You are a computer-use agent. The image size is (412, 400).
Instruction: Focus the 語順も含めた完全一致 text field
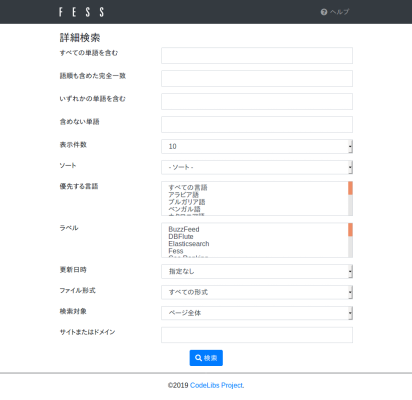(x=257, y=78)
